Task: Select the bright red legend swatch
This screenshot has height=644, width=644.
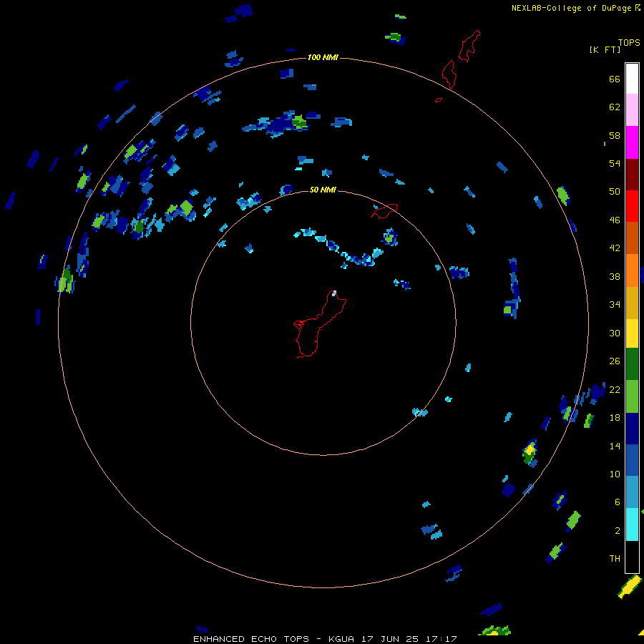Action: (632, 206)
